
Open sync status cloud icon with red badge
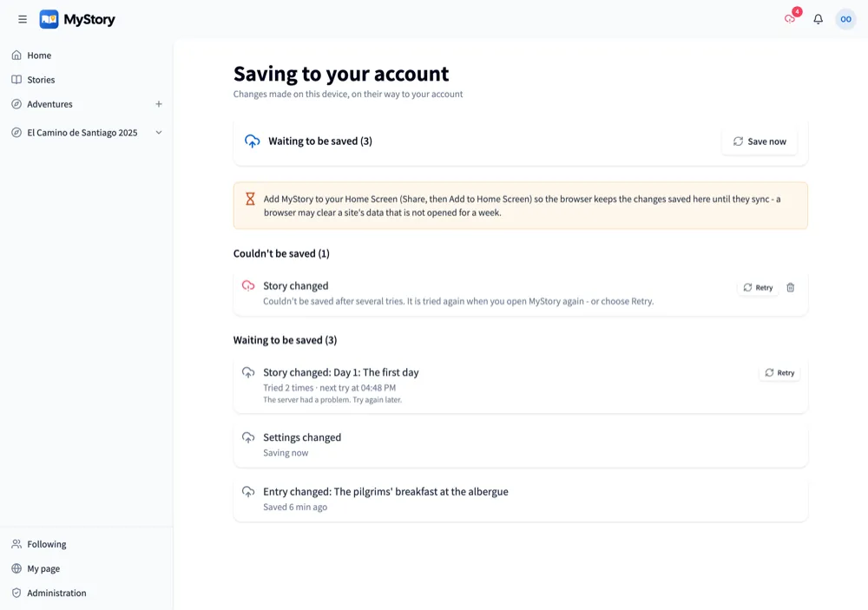coord(791,19)
